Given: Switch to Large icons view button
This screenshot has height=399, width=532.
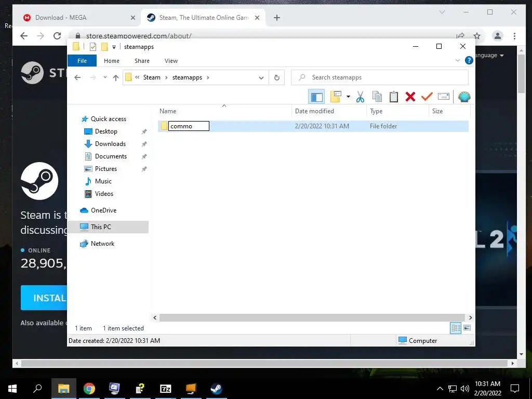Looking at the screenshot, I should pos(467,328).
